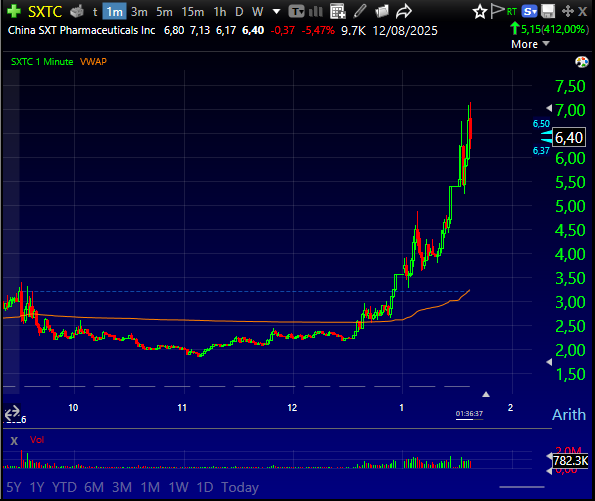The height and width of the screenshot is (501, 595).
Task: Click the green plus add icon
Action: tap(14, 11)
